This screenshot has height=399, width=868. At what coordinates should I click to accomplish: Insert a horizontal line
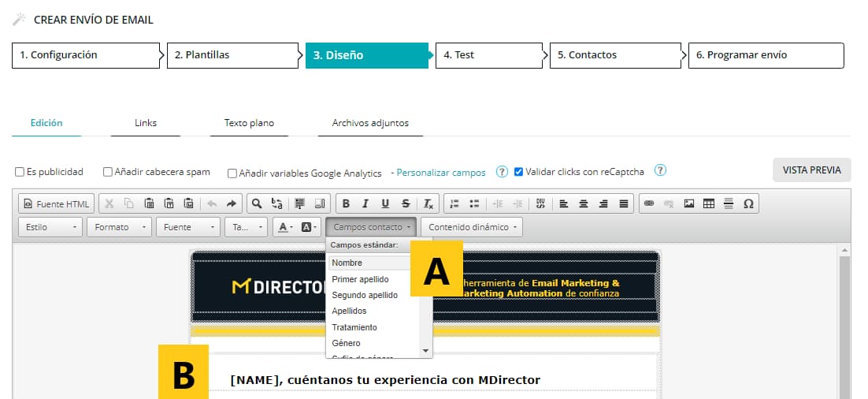point(729,204)
